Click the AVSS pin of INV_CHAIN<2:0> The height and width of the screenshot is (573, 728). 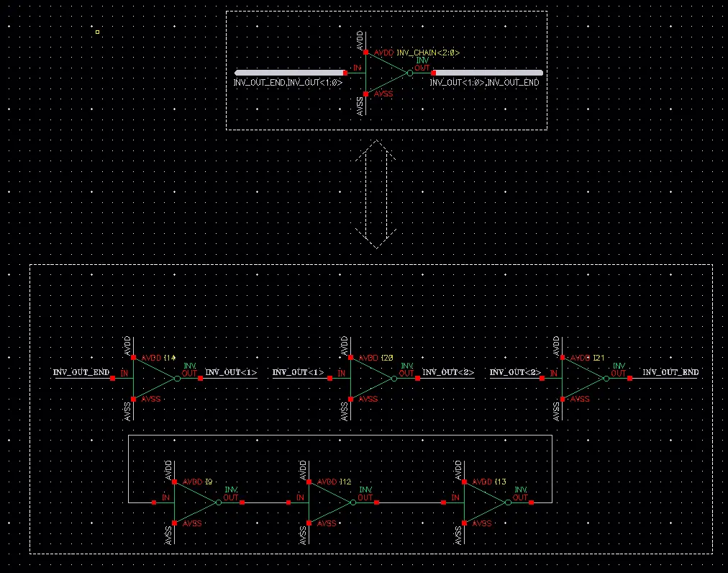(366, 94)
